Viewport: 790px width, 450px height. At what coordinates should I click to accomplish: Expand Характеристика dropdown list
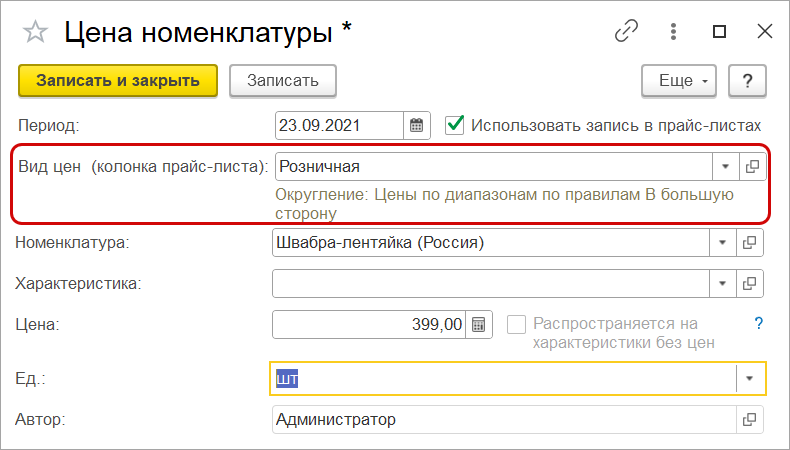(722, 283)
